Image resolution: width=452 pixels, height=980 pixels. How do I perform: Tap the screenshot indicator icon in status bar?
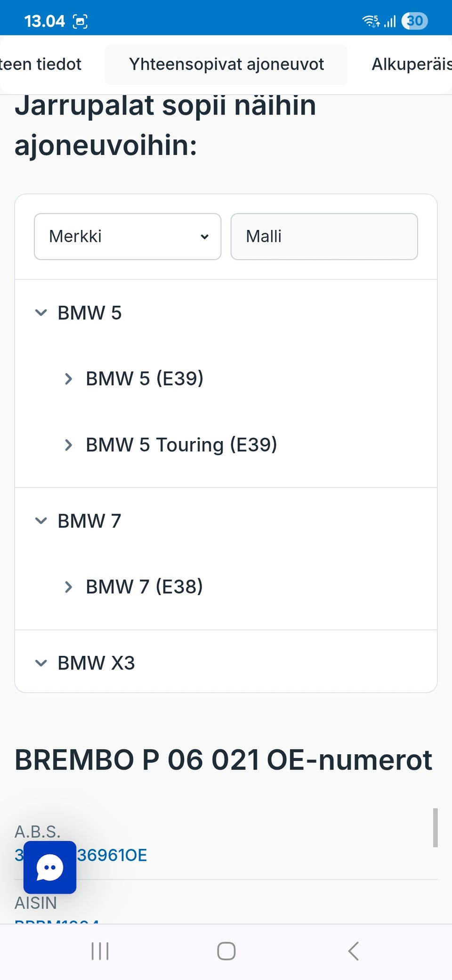point(80,21)
